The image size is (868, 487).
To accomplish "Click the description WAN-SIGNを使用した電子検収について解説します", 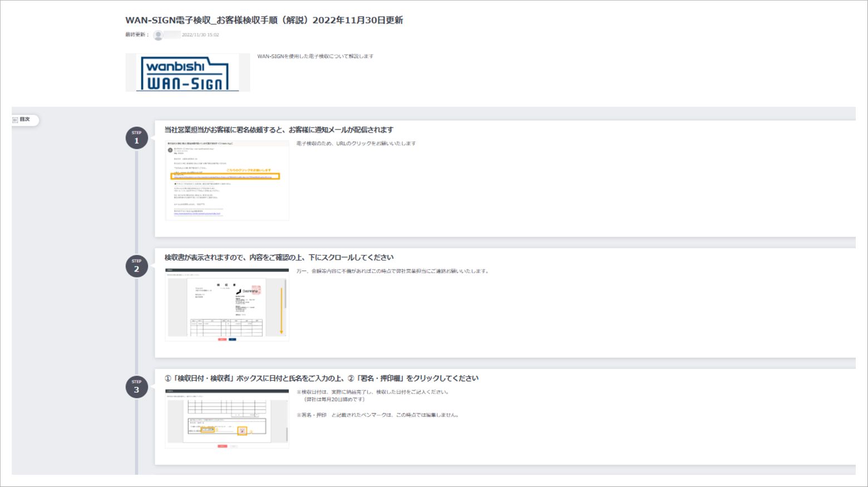I will [x=315, y=56].
